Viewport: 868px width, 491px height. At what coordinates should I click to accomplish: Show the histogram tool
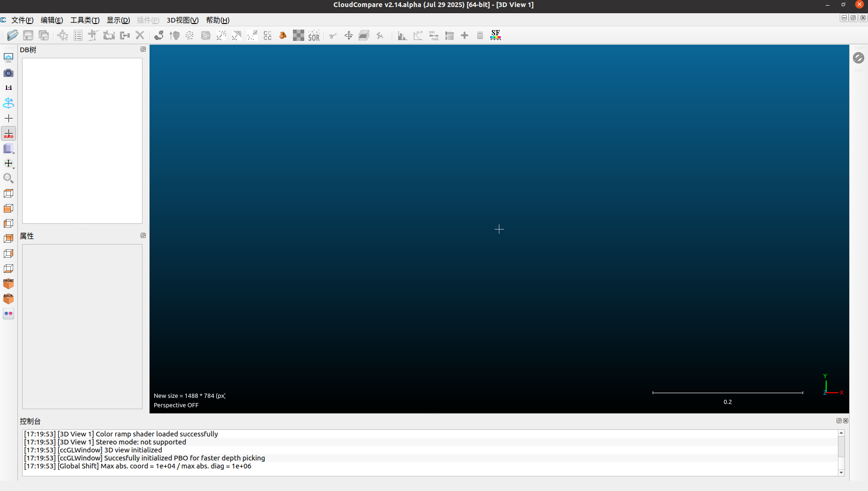point(402,35)
